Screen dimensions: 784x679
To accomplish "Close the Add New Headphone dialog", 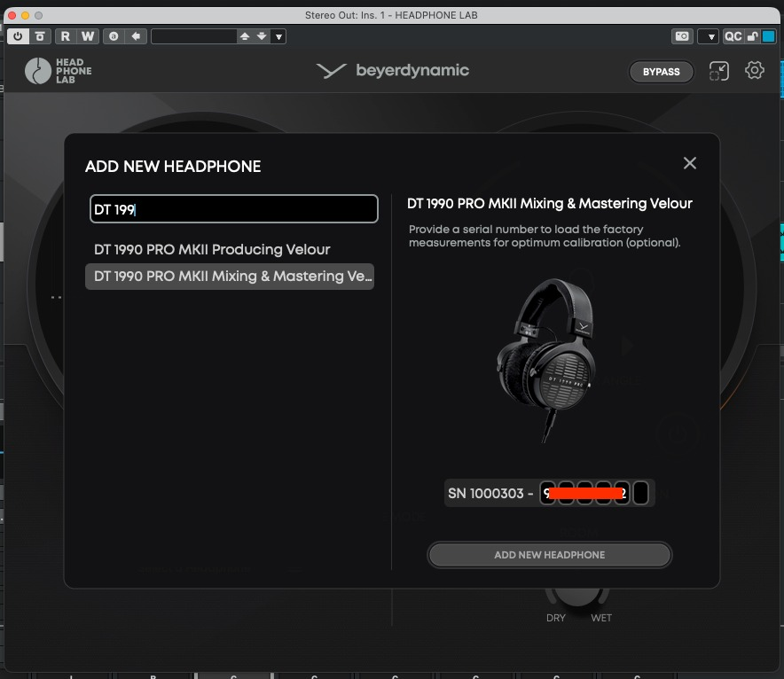I will 690,163.
